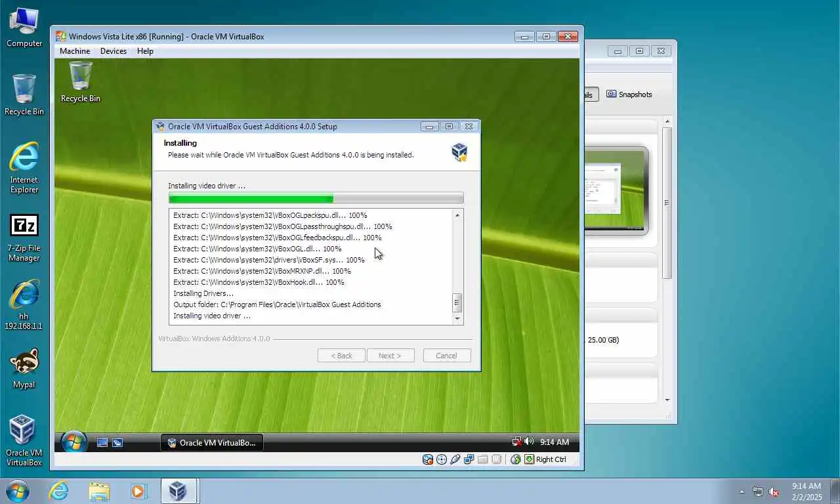
Task: Click Oracle VM VirtualBo... guest taskbar button
Action: pyautogui.click(x=211, y=443)
